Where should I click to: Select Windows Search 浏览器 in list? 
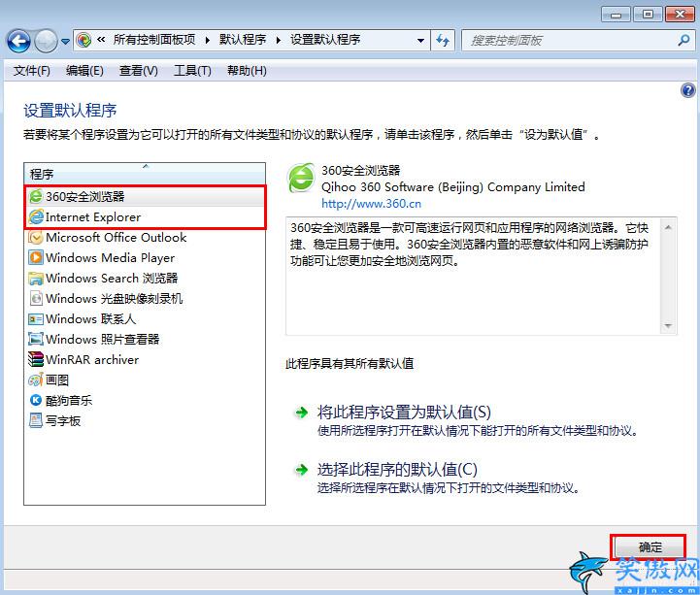coord(145,278)
